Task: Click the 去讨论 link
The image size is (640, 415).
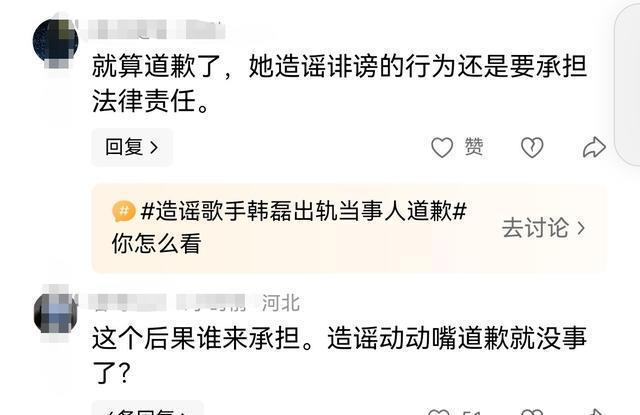Action: (535, 228)
